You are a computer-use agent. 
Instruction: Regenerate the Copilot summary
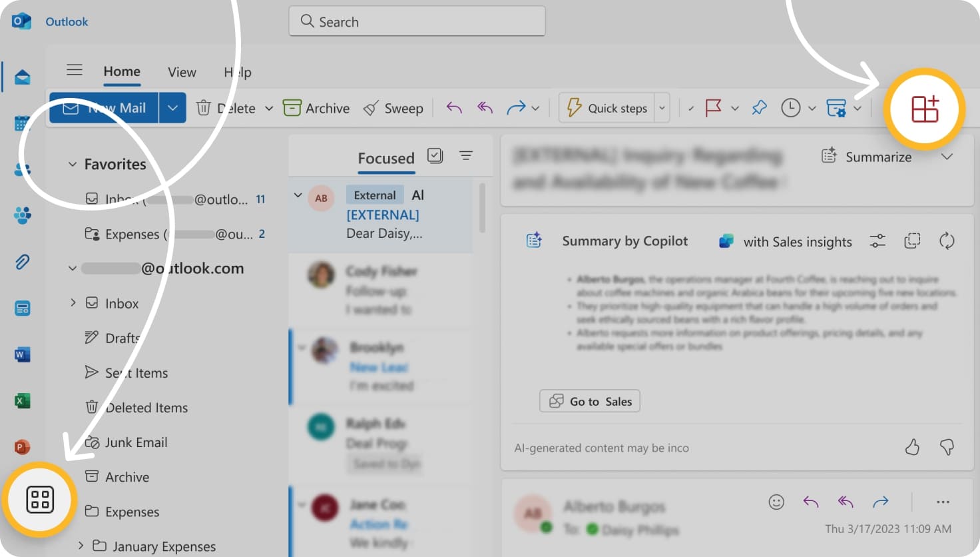[947, 241]
